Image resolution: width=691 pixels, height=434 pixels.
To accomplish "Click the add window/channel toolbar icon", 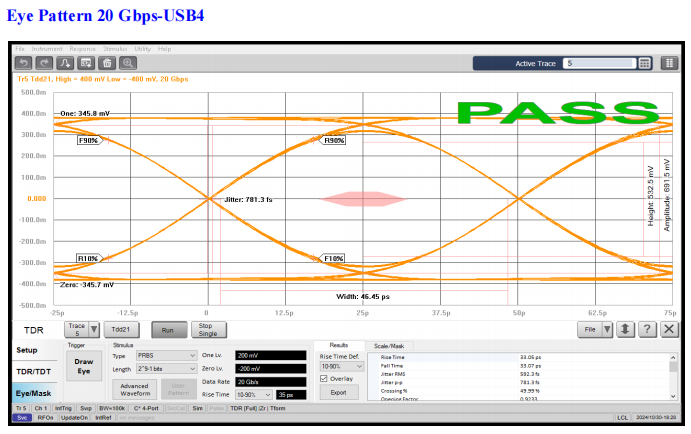I will point(86,63).
